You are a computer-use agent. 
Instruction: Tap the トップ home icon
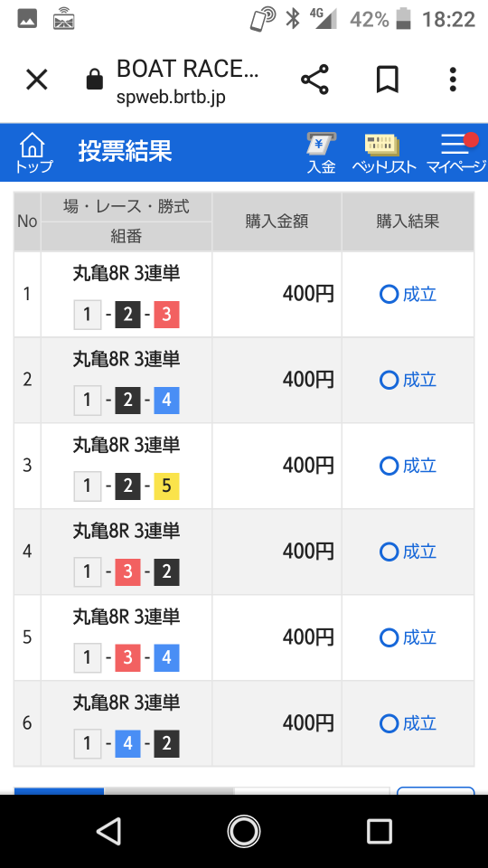pyautogui.click(x=33, y=152)
